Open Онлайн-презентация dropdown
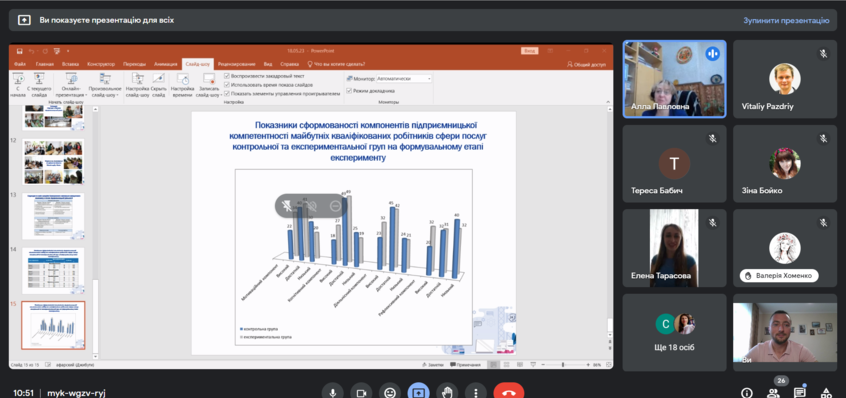The height and width of the screenshot is (398, 846). tap(71, 85)
